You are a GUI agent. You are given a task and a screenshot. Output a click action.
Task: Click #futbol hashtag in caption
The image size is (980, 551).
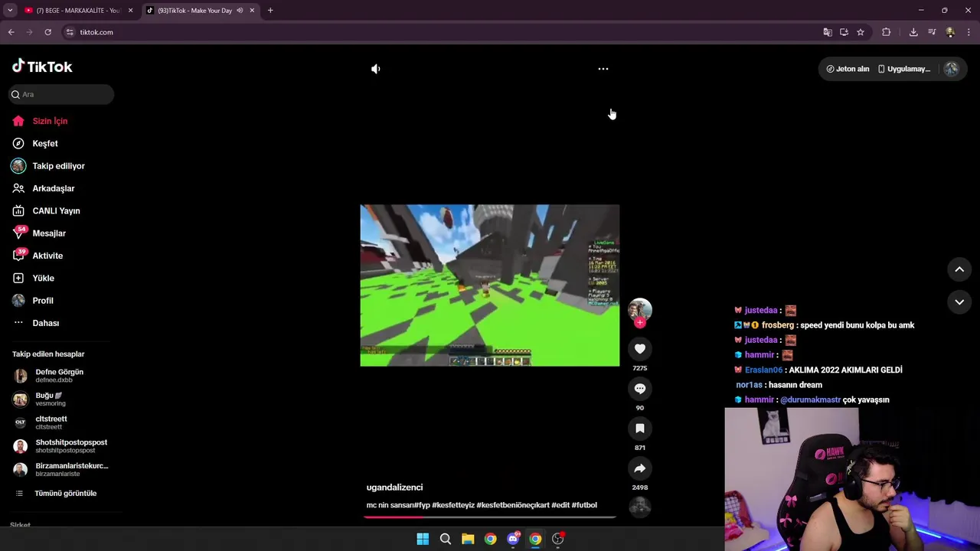coord(584,505)
